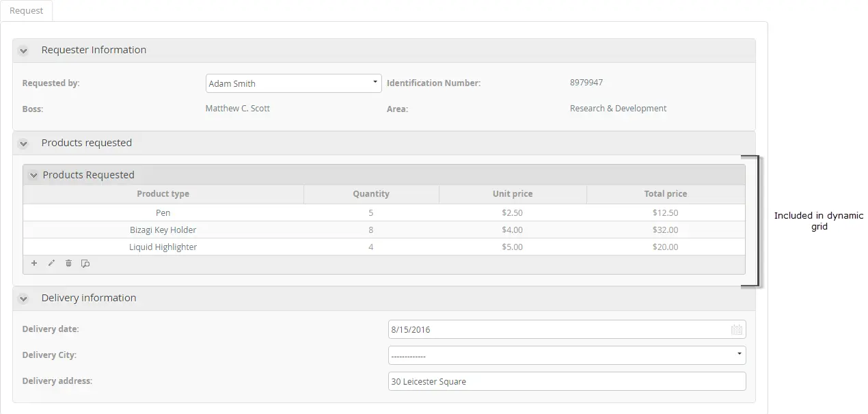This screenshot has width=868, height=414.
Task: Click the Identification Number value 8979947
Action: pyautogui.click(x=586, y=83)
